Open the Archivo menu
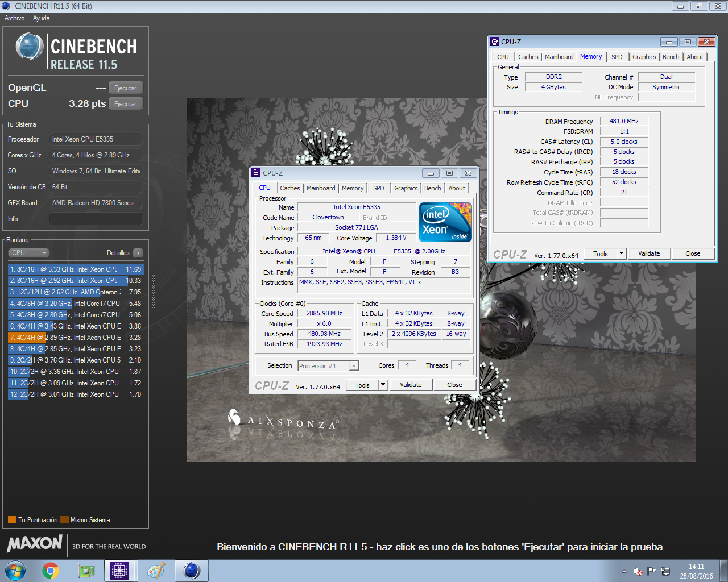 tap(15, 18)
